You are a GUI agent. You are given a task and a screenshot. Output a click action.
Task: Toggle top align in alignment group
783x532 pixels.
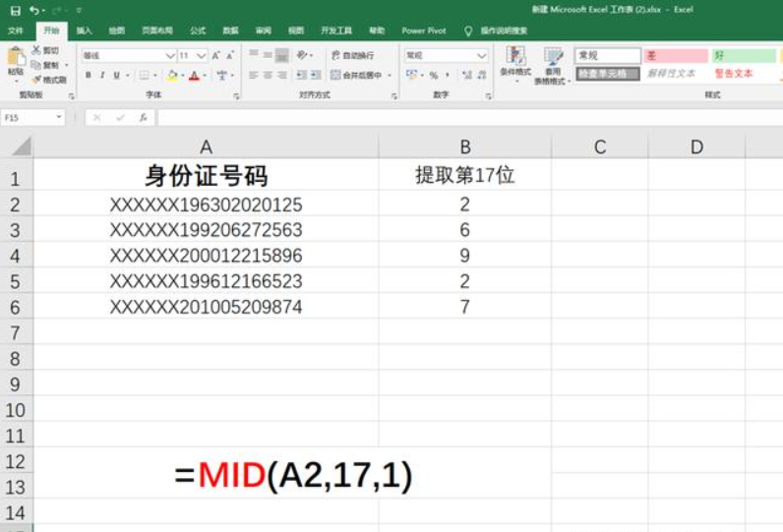(254, 54)
